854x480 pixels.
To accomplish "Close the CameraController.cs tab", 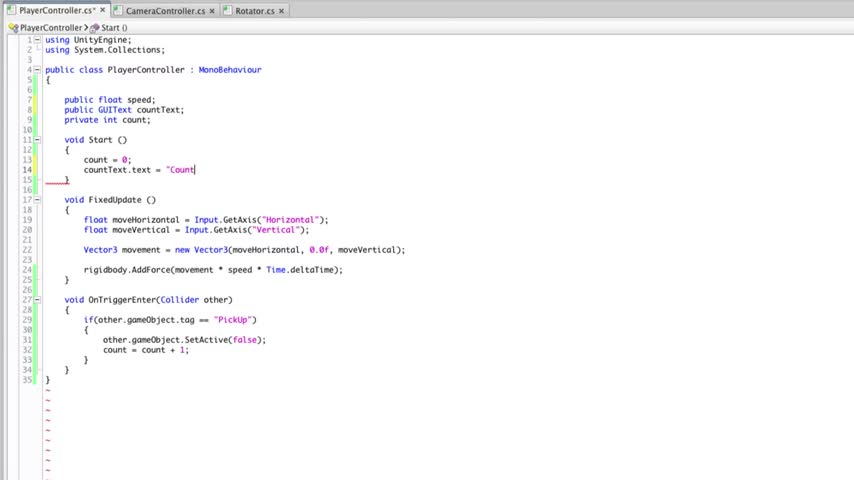I will [x=212, y=11].
